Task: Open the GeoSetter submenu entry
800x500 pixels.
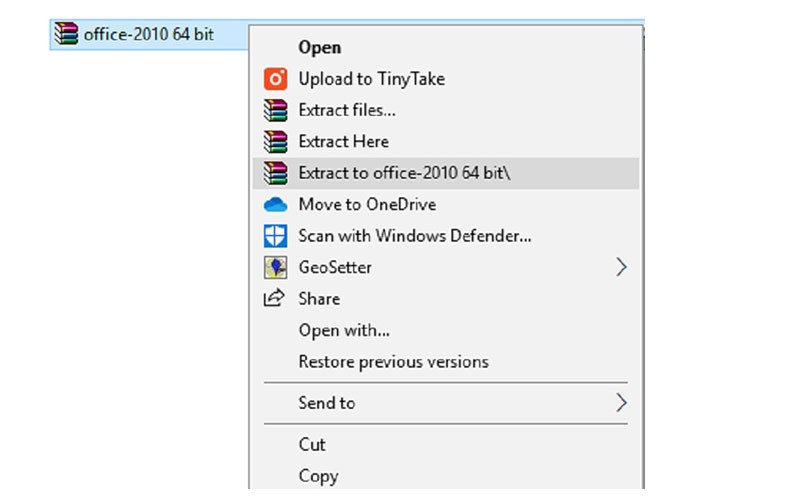Action: 445,267
